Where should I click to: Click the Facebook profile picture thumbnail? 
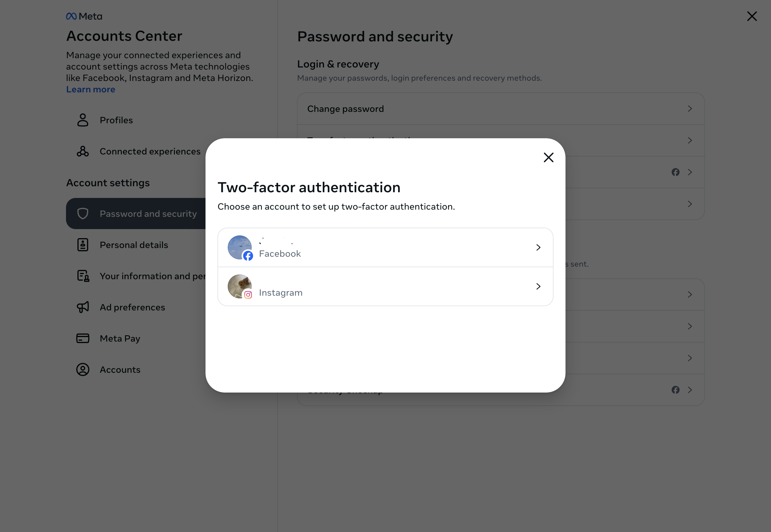(x=239, y=247)
